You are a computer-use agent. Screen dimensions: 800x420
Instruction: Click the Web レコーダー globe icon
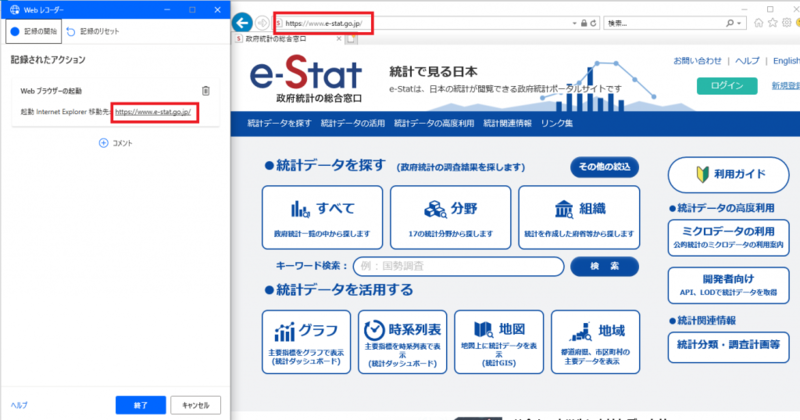15,10
